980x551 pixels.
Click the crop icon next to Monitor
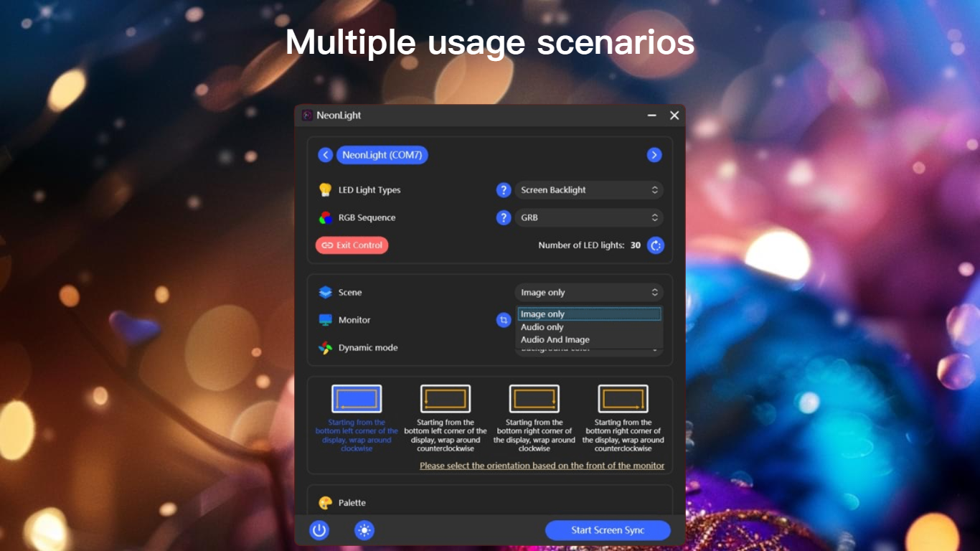pyautogui.click(x=503, y=319)
